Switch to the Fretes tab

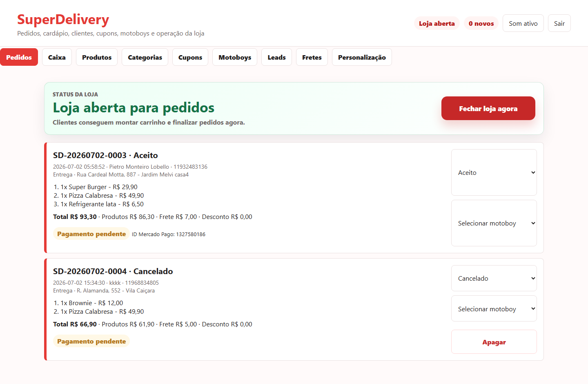click(x=312, y=57)
